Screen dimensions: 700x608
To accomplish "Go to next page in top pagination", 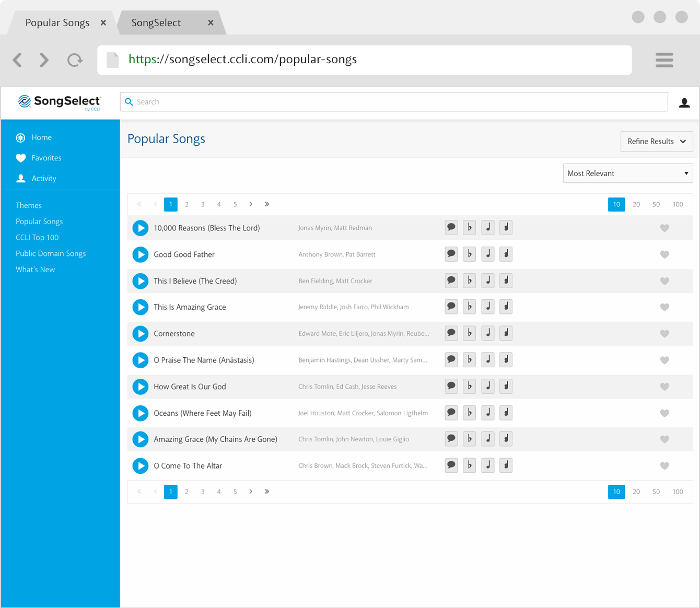I will [x=251, y=204].
